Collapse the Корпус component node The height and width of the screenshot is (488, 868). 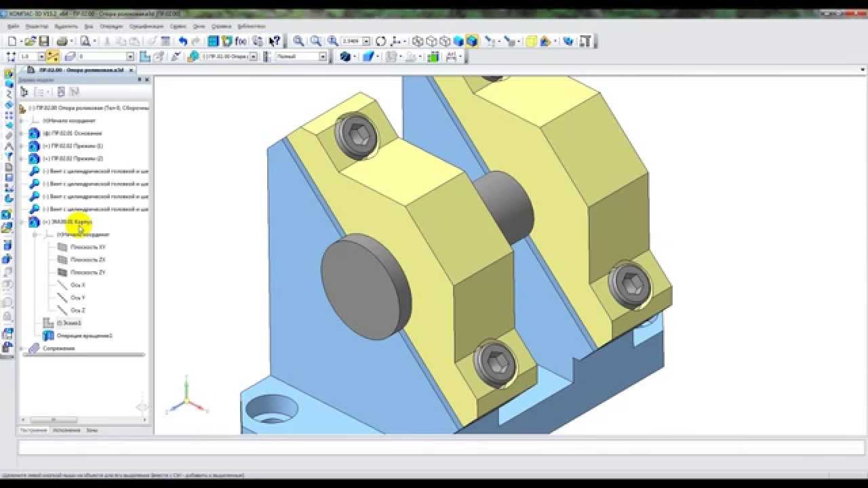tap(22, 222)
